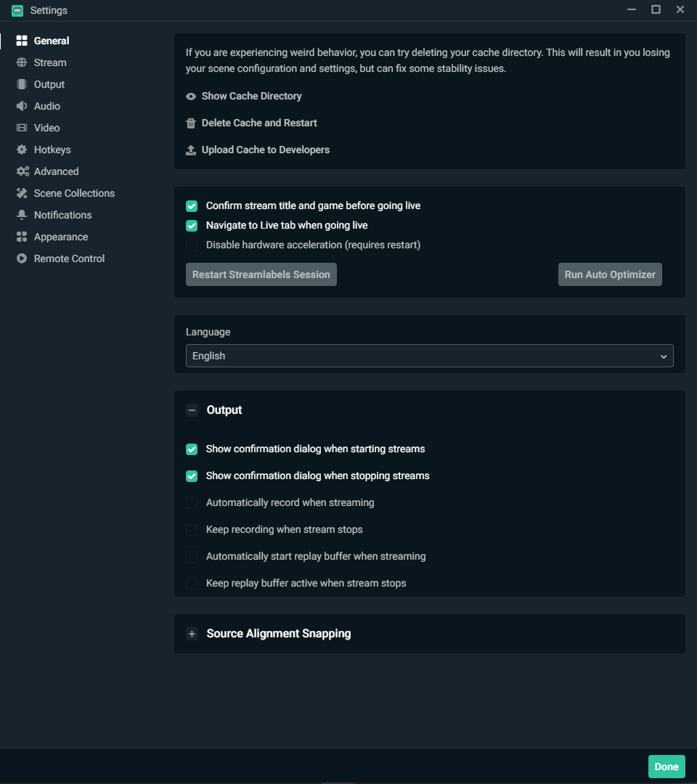
Task: Enable Disable hardware acceleration checkbox
Action: [192, 245]
